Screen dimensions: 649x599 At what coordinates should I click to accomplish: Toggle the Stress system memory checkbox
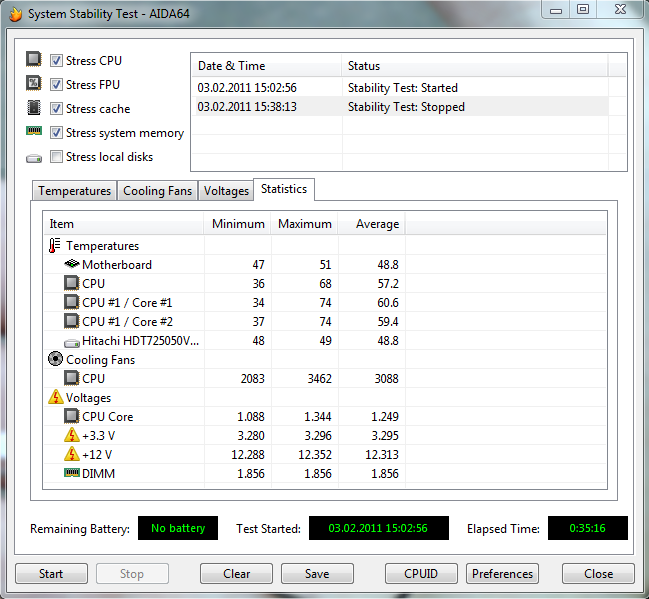pyautogui.click(x=56, y=133)
